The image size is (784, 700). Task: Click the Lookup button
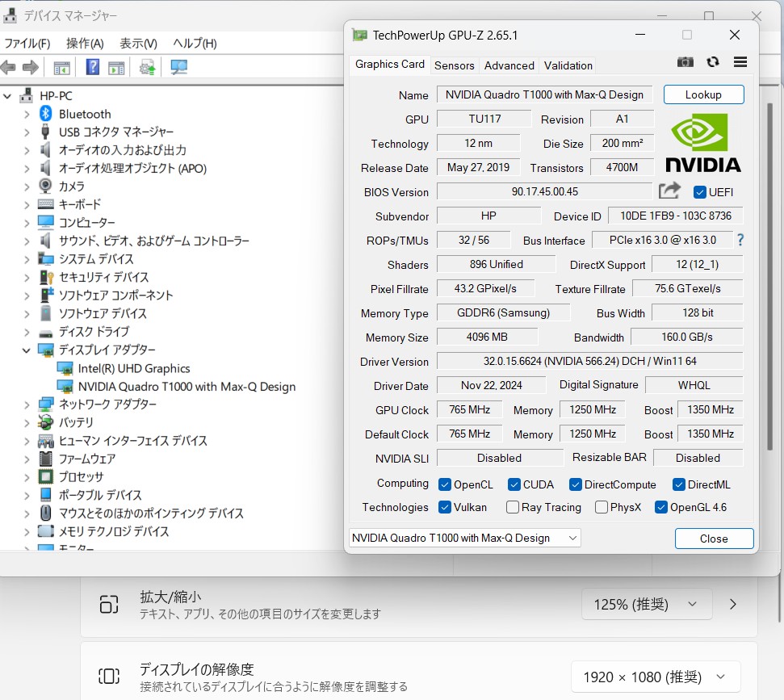703,94
